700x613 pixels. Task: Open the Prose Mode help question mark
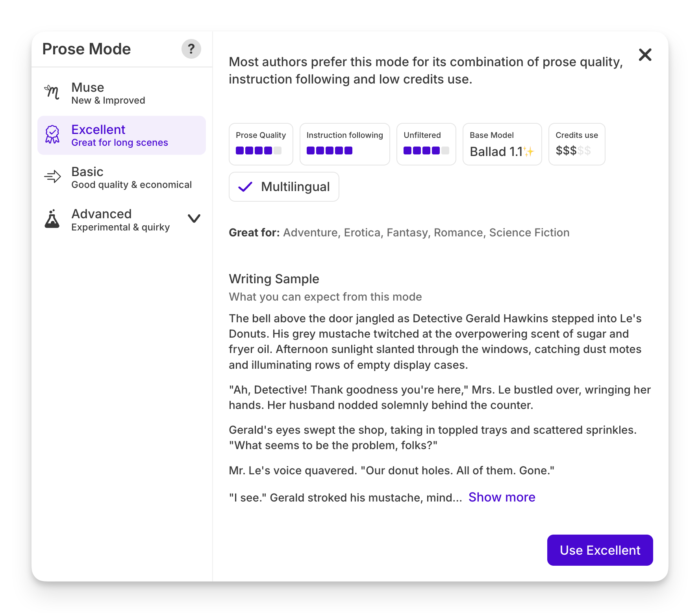click(x=191, y=49)
